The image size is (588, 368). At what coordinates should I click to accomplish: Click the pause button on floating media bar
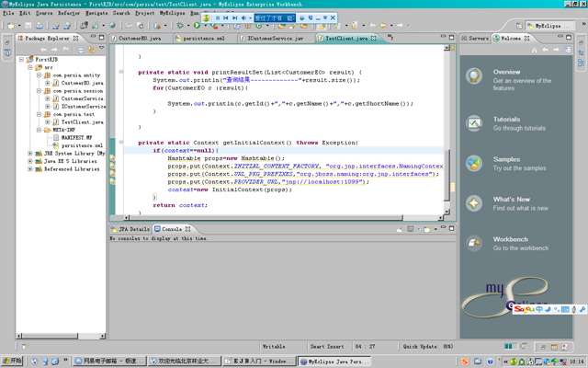(x=217, y=17)
